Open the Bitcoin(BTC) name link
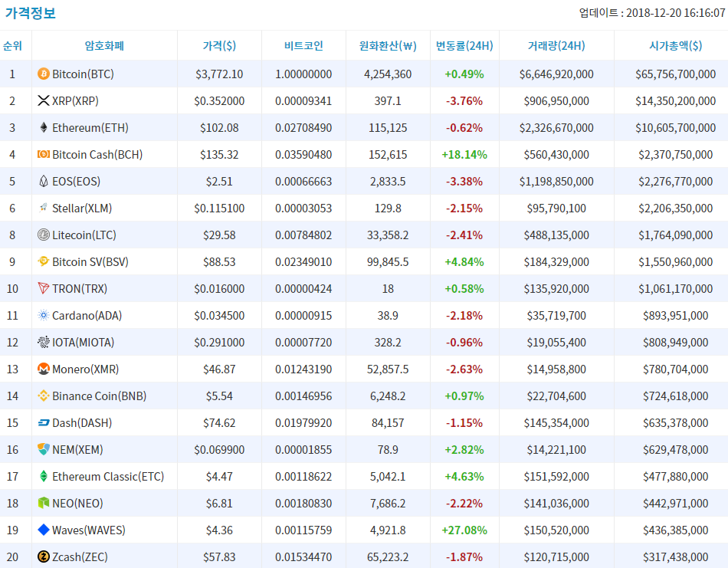 (83, 74)
